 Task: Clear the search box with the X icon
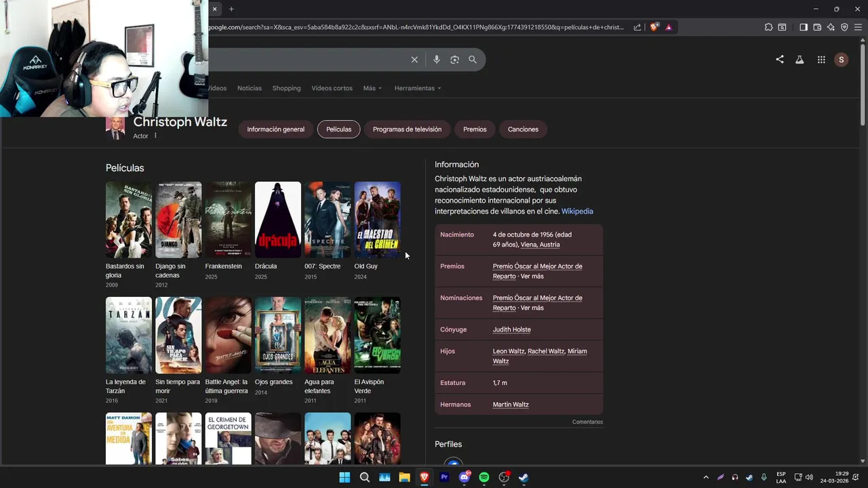coord(414,60)
